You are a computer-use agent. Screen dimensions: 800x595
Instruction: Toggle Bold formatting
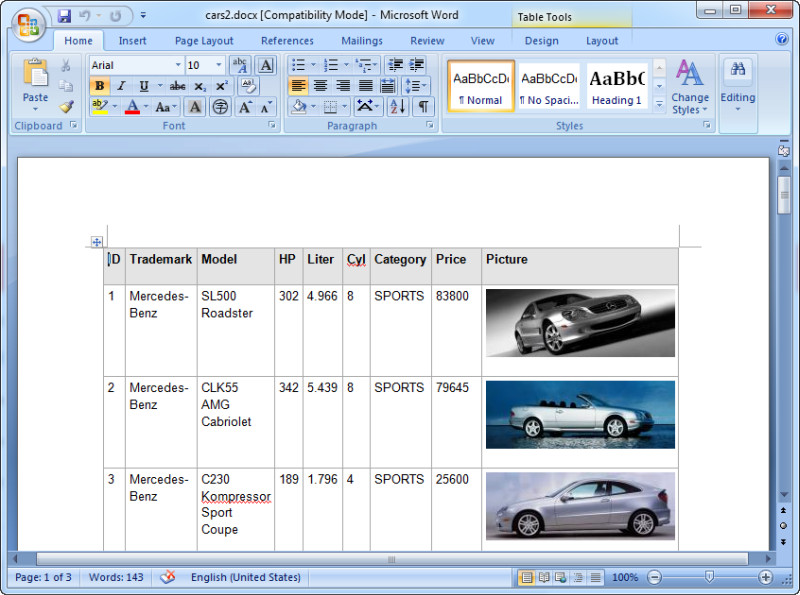click(x=99, y=86)
